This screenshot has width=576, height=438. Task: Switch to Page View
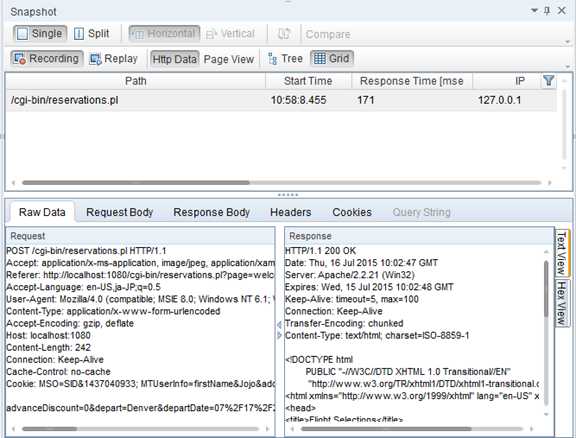[x=228, y=59]
